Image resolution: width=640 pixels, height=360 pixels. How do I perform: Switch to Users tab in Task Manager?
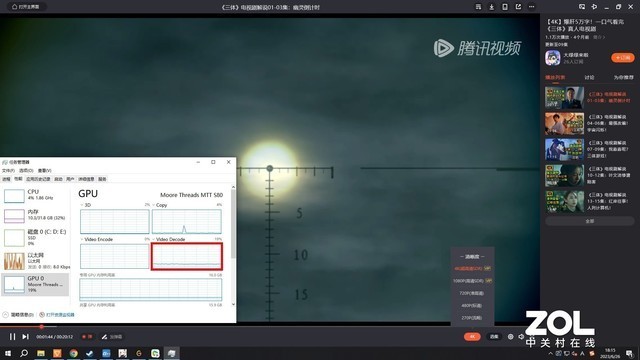pyautogui.click(x=70, y=179)
